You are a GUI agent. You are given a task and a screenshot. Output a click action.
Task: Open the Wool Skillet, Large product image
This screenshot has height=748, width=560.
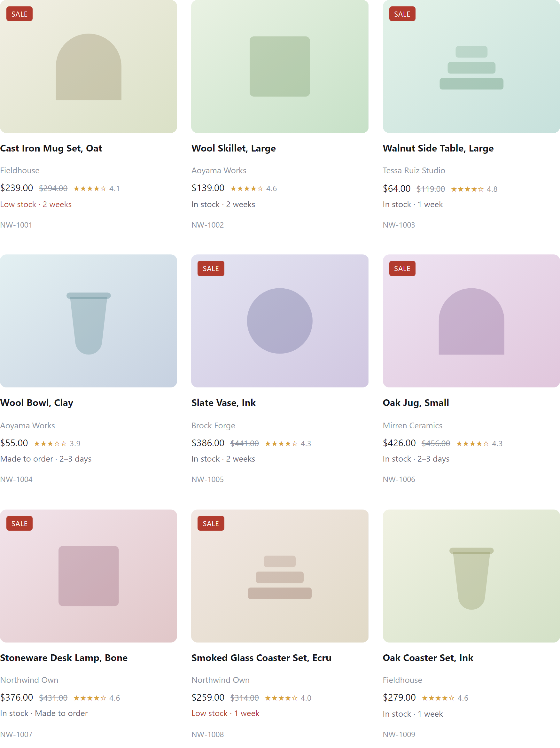[280, 66]
